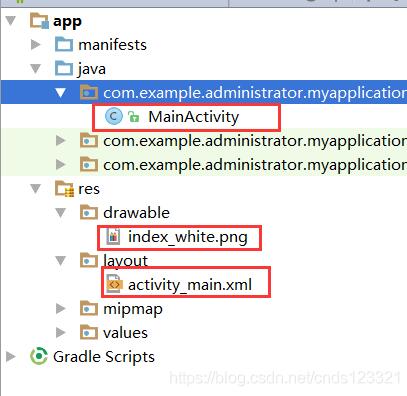Screen dimensions: 407x396
Task: Collapse the java folder arrow
Action: pos(35,69)
